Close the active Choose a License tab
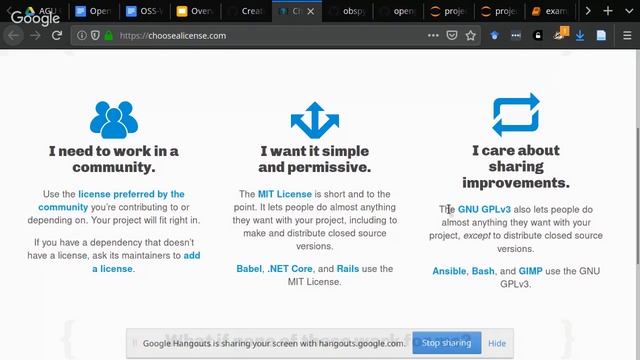 pyautogui.click(x=311, y=11)
